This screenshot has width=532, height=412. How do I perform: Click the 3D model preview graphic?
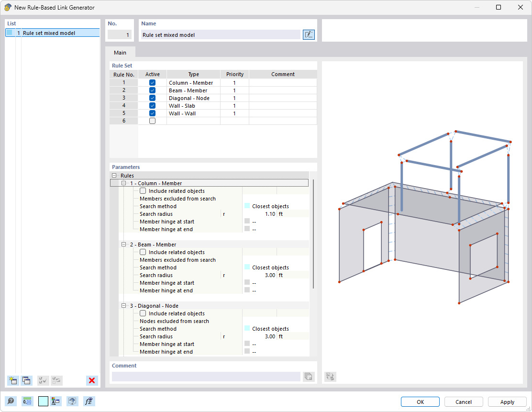coord(425,217)
